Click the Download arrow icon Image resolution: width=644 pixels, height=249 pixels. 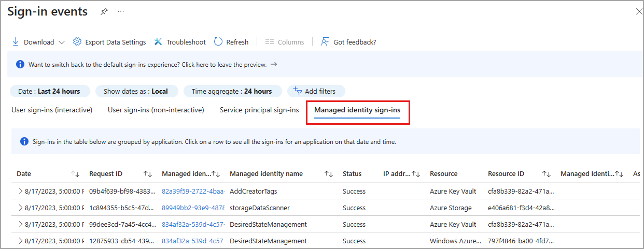[x=16, y=42]
